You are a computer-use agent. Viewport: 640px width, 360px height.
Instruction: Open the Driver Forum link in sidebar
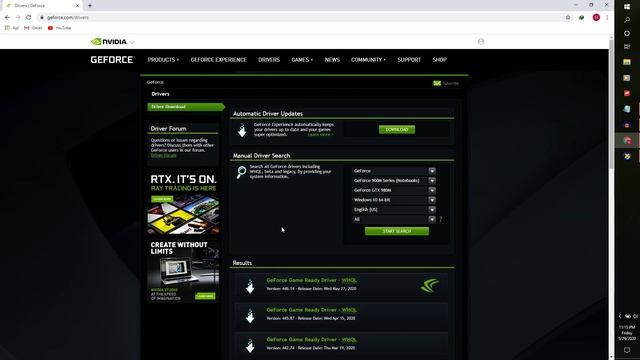[163, 156]
